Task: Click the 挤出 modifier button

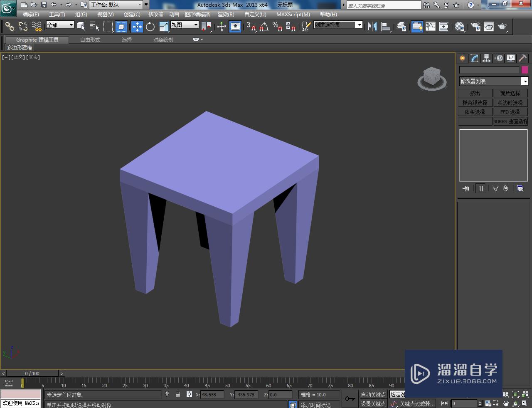Action: tap(475, 93)
